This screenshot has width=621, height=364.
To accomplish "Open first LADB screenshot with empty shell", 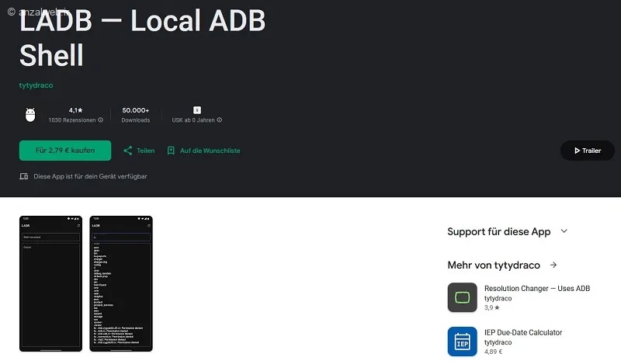I will pyautogui.click(x=50, y=283).
